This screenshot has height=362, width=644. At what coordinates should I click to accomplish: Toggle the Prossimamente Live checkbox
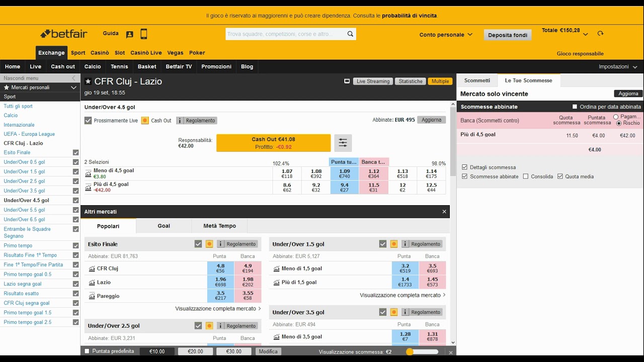click(x=88, y=121)
